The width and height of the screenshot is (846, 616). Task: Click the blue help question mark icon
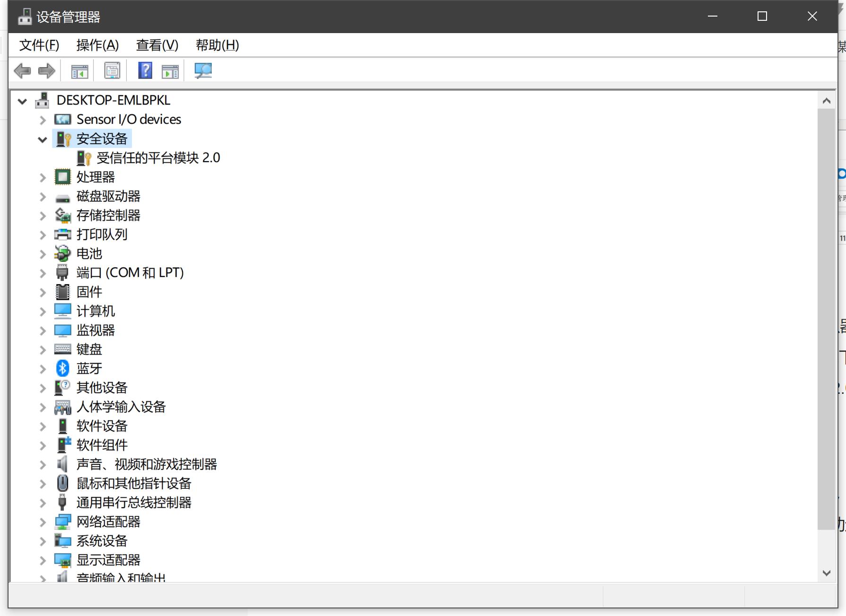pyautogui.click(x=145, y=70)
